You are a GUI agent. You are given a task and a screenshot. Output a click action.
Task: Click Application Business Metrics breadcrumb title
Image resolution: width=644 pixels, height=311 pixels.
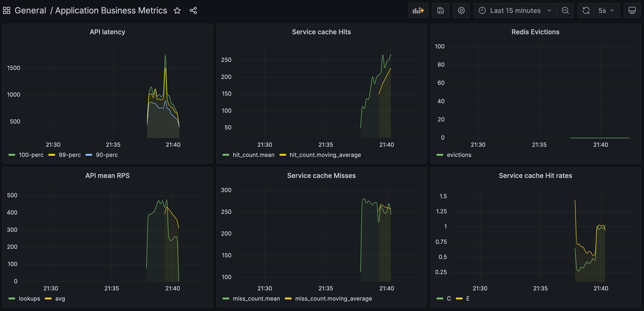click(x=111, y=10)
